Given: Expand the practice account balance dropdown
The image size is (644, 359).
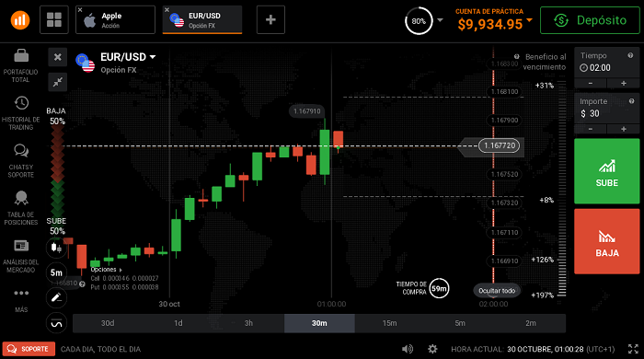Looking at the screenshot, I should (529, 19).
